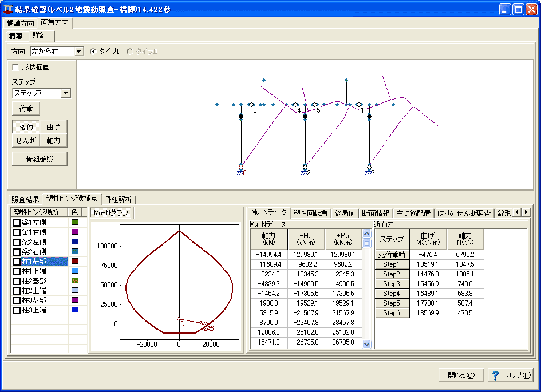Open the 主鉄筋配置 tab
The image size is (541, 392).
click(413, 213)
